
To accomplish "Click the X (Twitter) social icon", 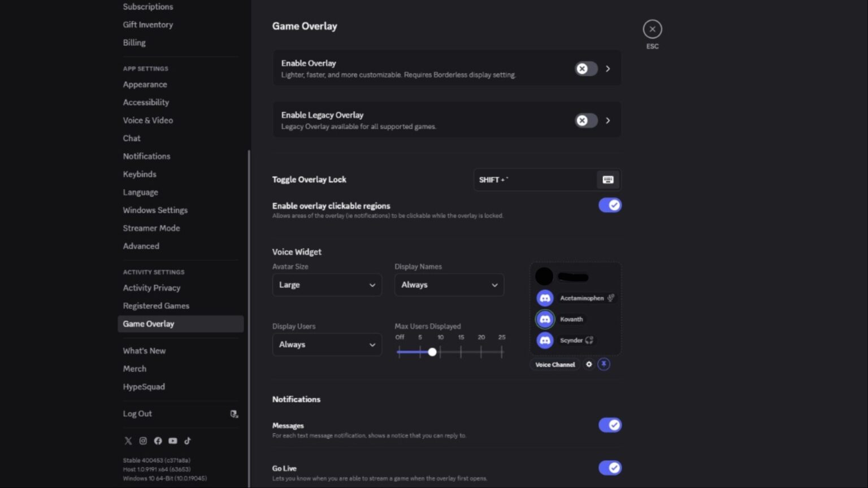I will (128, 441).
